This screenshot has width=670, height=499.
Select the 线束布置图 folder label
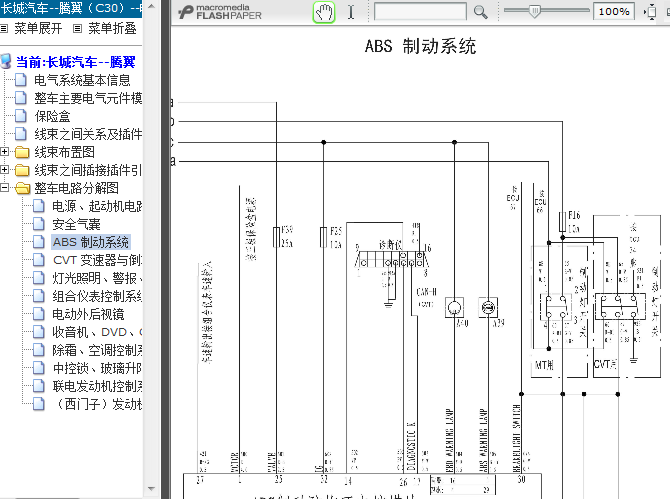pos(65,152)
